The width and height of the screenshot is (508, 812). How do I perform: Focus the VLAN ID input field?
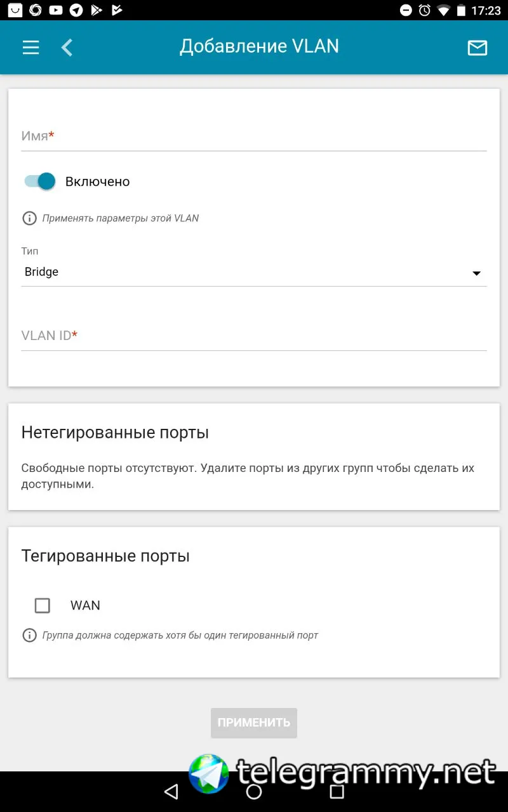click(254, 336)
